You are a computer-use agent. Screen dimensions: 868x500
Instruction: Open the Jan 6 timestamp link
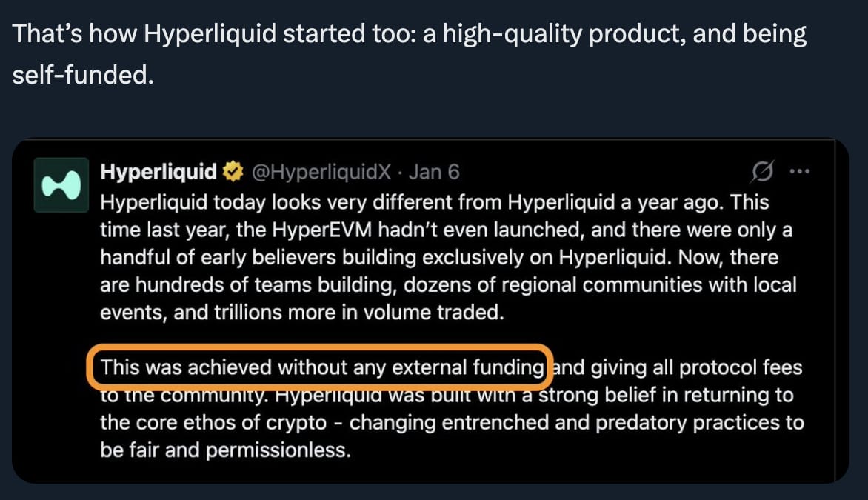click(434, 172)
